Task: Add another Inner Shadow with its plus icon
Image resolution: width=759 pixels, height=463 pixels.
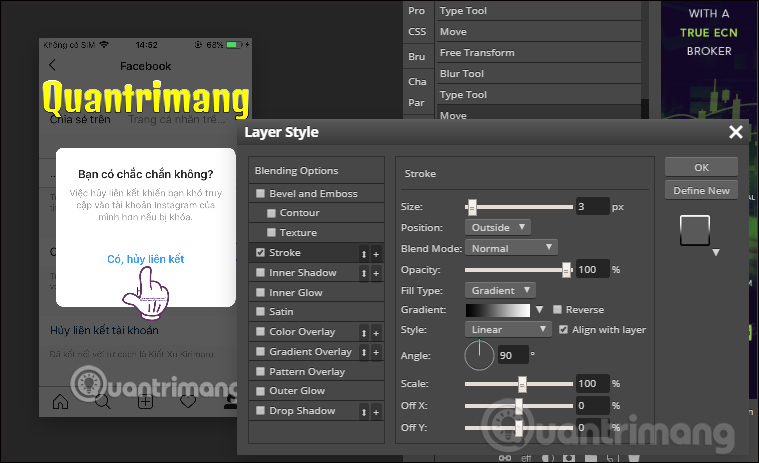Action: click(x=376, y=274)
